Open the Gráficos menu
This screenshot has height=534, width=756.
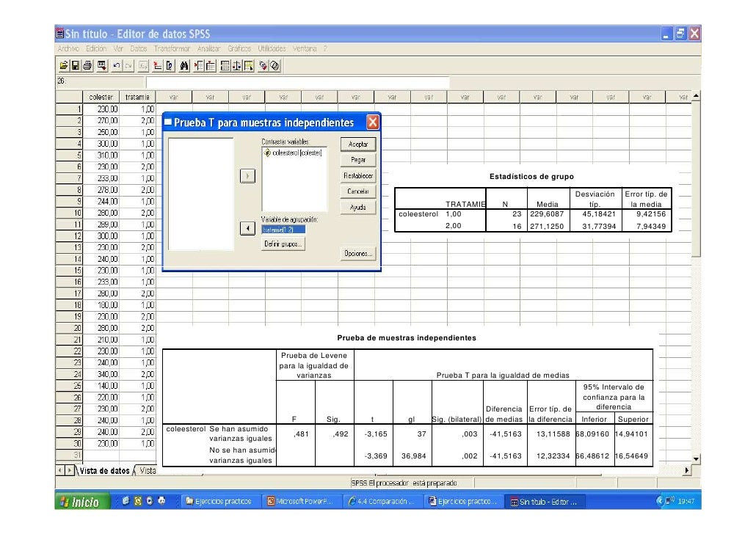point(239,48)
